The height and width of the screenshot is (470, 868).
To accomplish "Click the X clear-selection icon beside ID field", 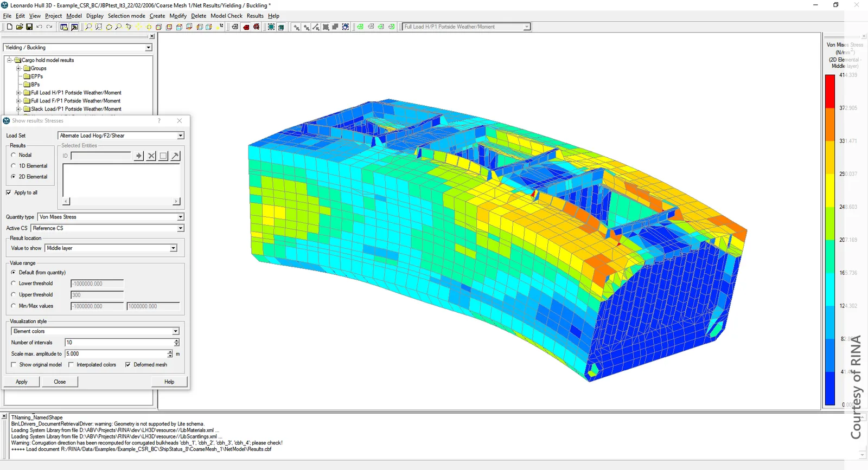I will 151,156.
